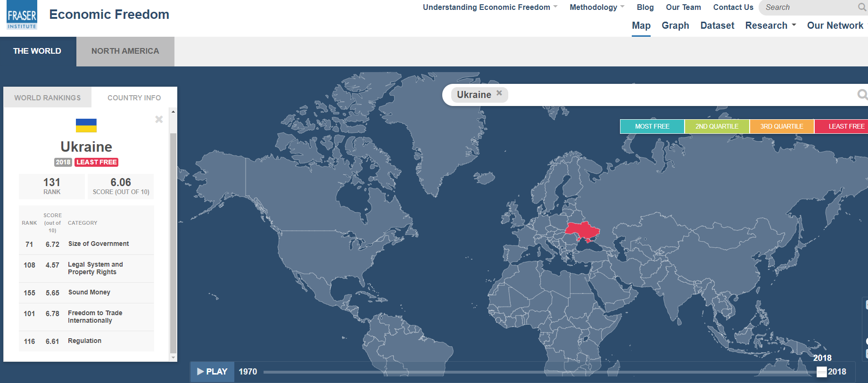Click the top Search input field
The image size is (868, 383).
pos(809,7)
